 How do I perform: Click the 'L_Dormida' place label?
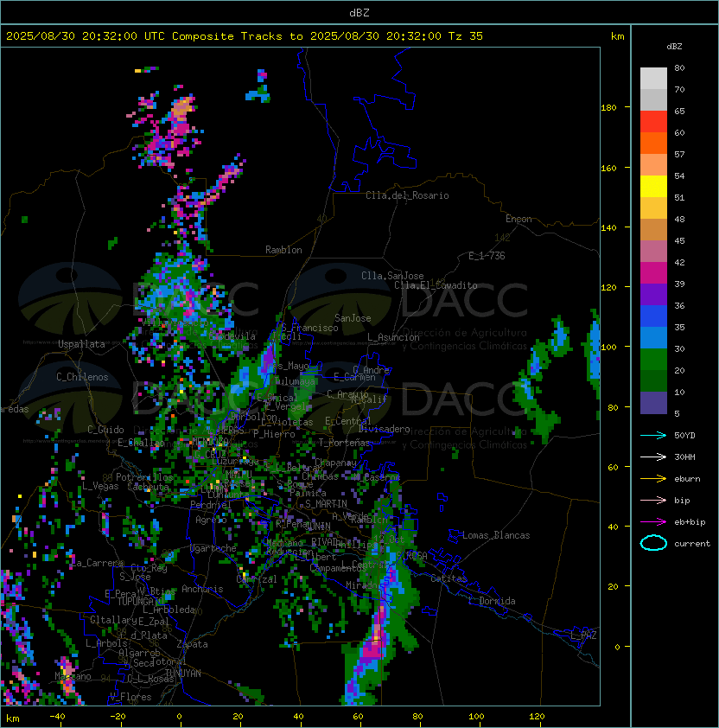[x=492, y=601]
